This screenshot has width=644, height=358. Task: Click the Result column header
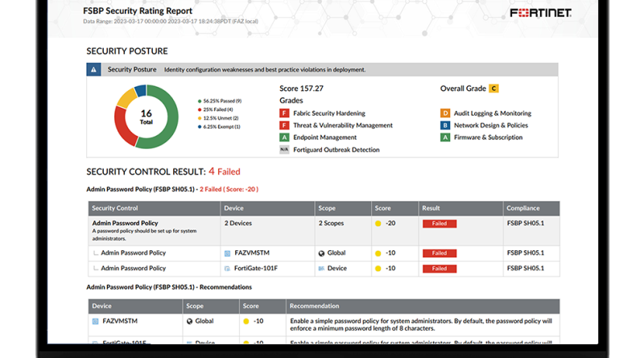pos(460,208)
